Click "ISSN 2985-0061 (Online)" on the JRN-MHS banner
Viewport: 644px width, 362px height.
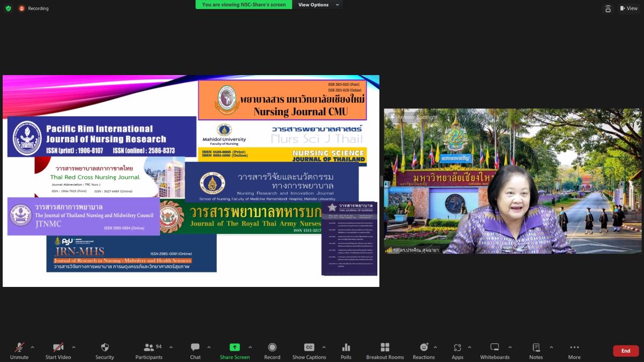(171, 253)
